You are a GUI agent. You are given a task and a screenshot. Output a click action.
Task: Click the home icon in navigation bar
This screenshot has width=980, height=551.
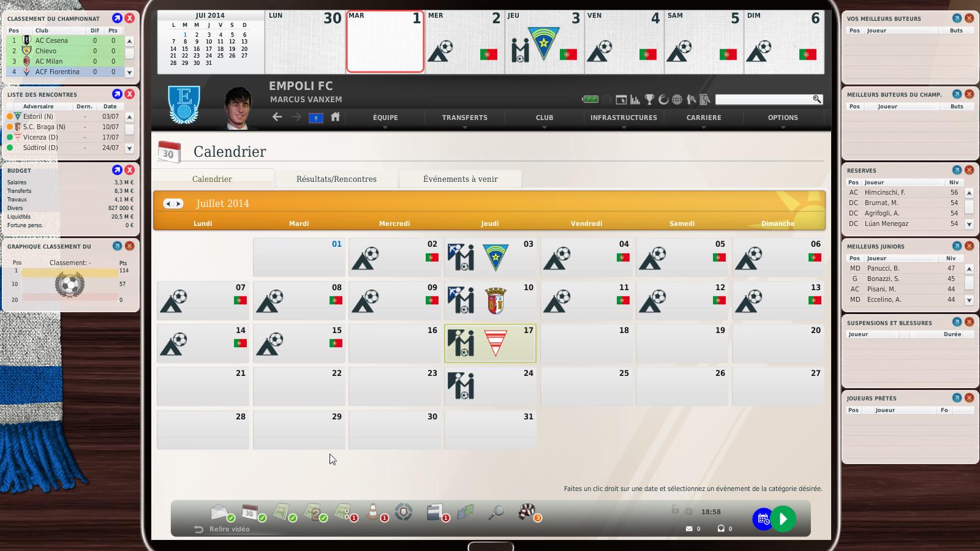click(x=335, y=116)
